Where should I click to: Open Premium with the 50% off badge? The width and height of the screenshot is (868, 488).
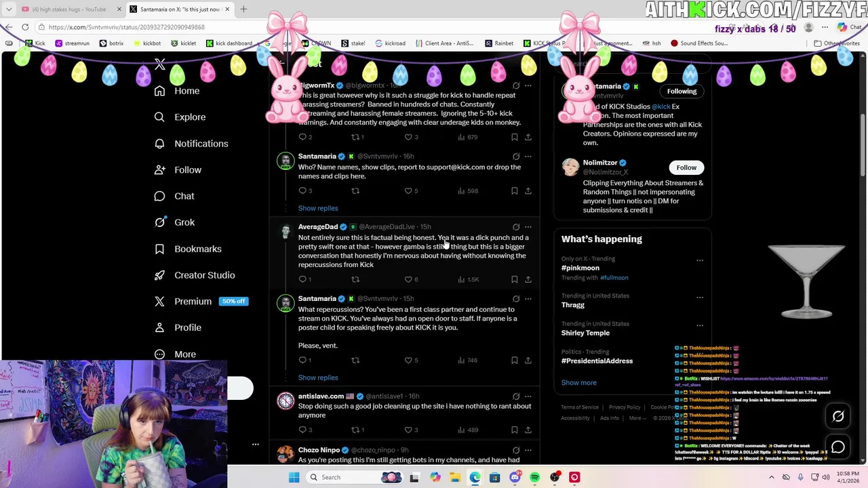[201, 302]
